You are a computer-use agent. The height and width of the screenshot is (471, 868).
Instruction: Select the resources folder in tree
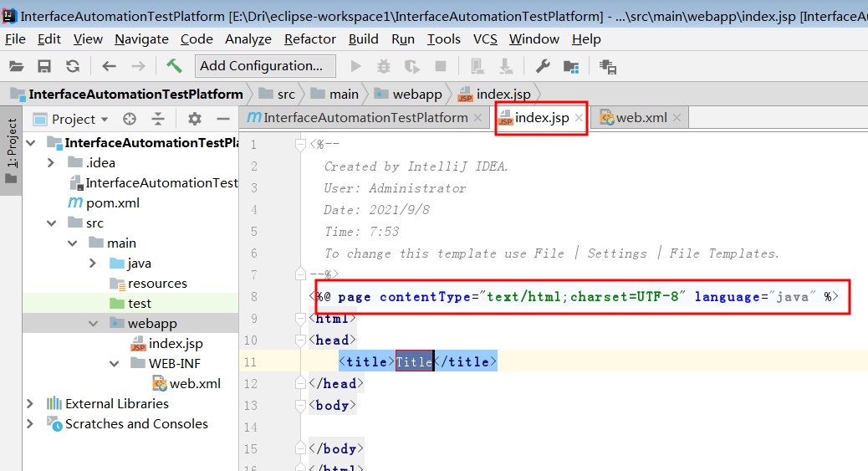pos(148,284)
